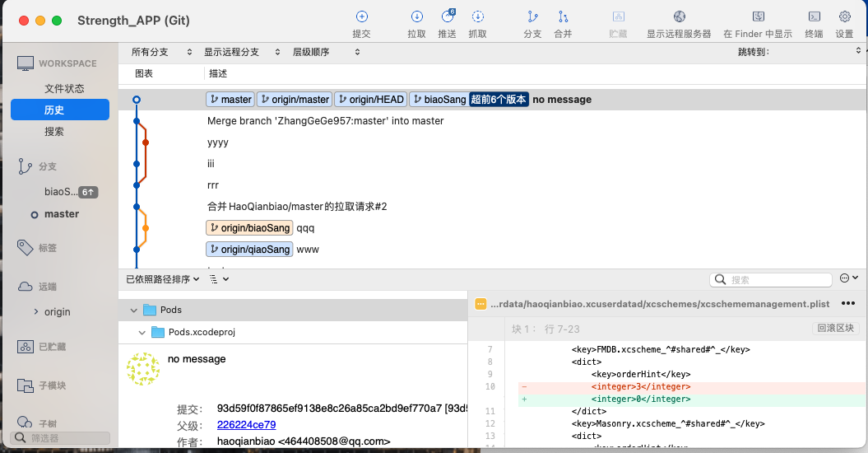Screen dimensions: 868x453
Task: Click the stashed (已贮藏) sidebar icon
Action: tap(25, 347)
